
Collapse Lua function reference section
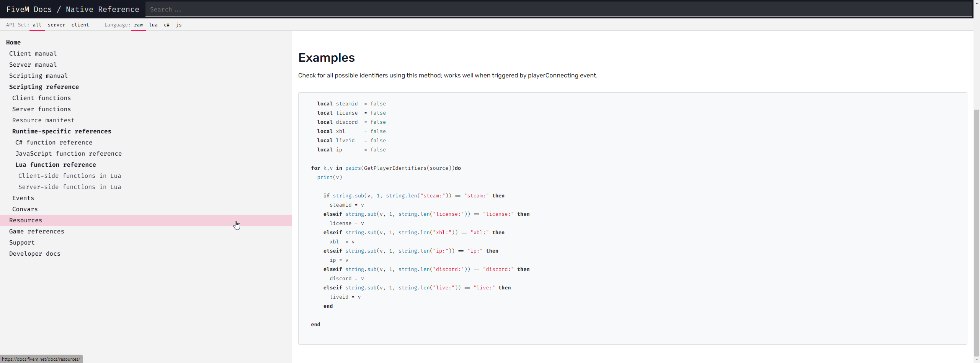coord(56,165)
